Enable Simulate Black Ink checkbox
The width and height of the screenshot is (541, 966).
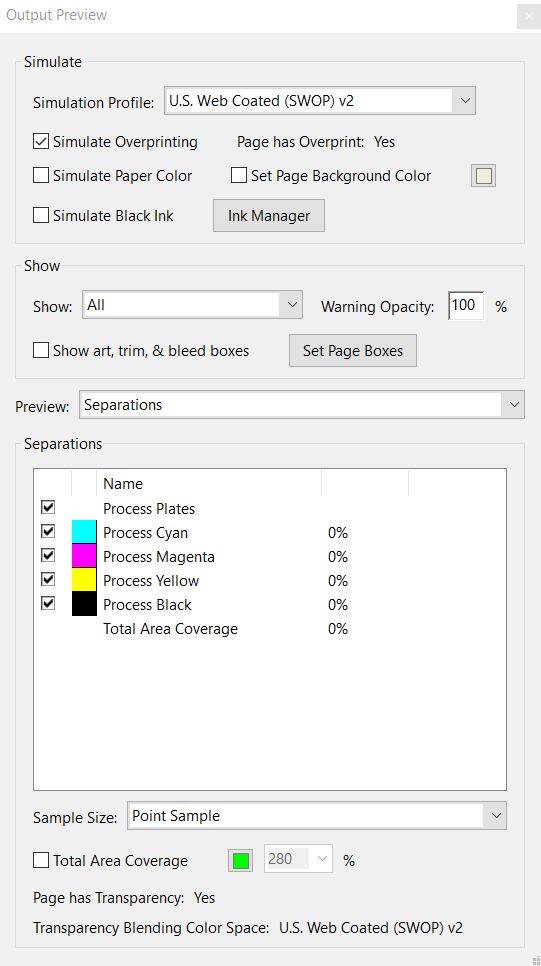coord(41,216)
